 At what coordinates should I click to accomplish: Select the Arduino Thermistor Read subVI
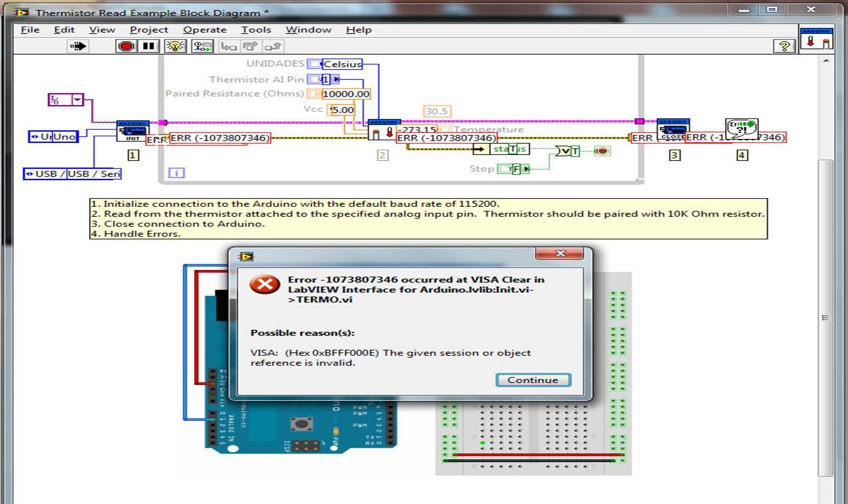[384, 129]
